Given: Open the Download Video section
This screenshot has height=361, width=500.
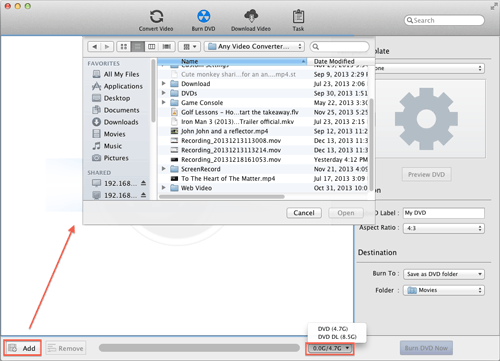Looking at the screenshot, I should tap(251, 21).
